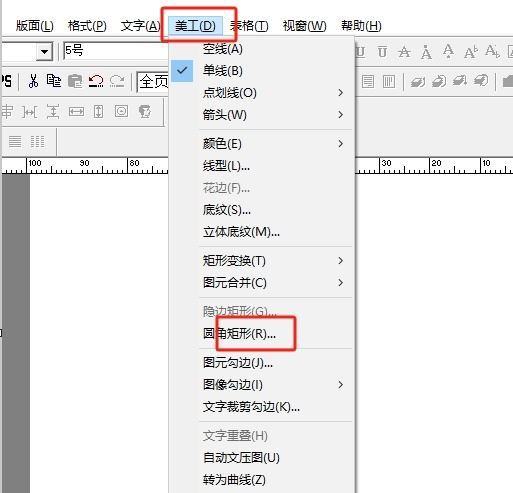Click the ruler at mark 100

coord(35,163)
